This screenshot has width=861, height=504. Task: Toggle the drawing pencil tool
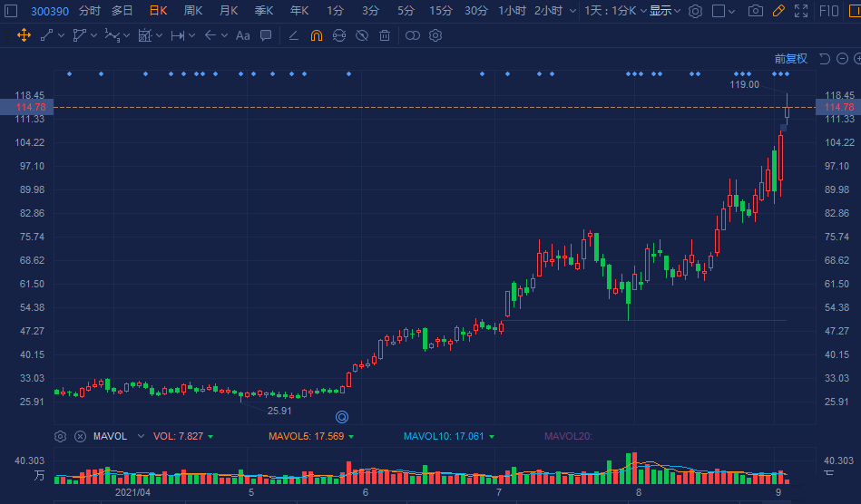tap(778, 11)
